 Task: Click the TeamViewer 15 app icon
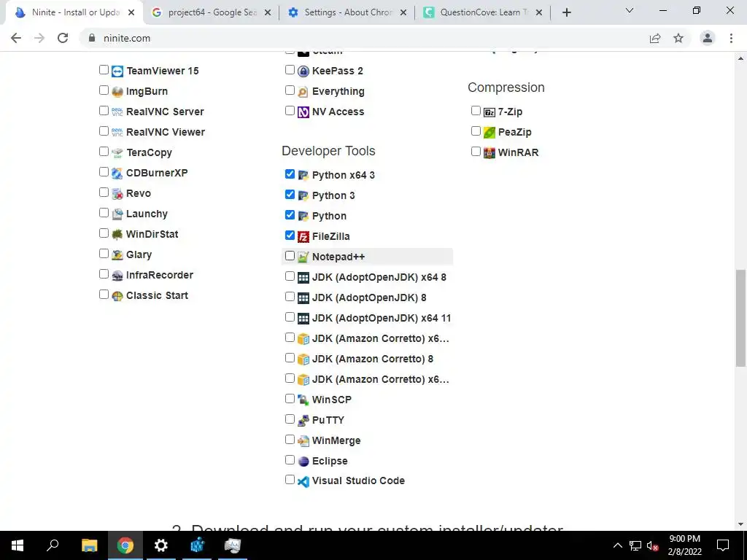(117, 71)
